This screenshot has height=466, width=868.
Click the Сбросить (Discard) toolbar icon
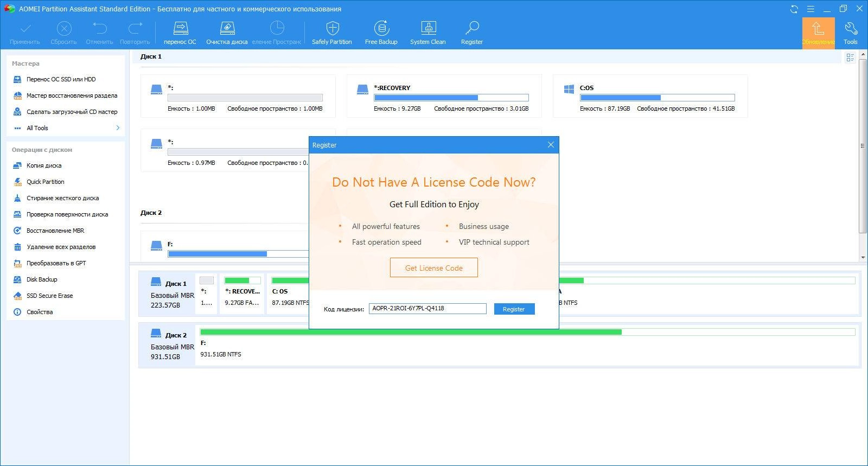point(63,33)
